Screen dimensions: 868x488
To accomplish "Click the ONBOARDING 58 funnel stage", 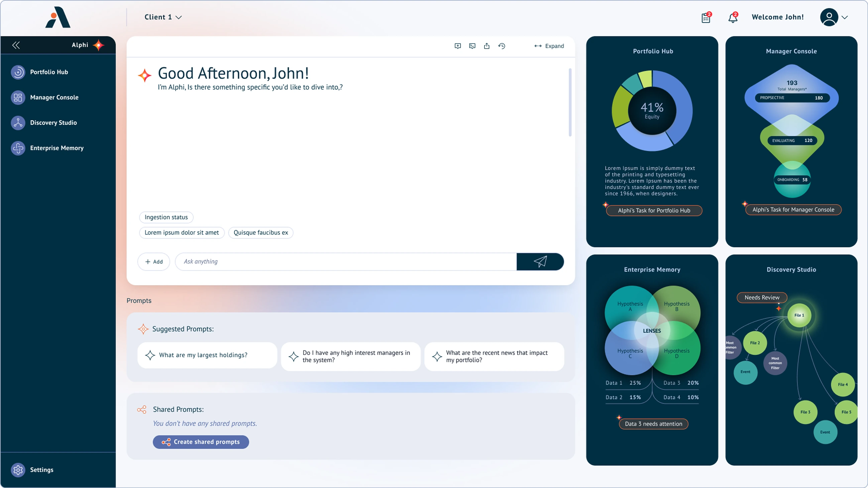I will (x=792, y=179).
